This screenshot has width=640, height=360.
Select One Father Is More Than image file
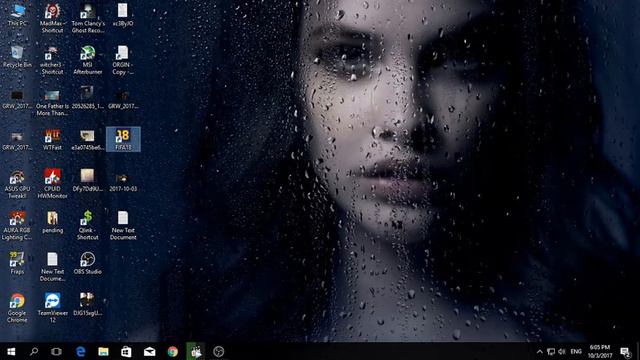tap(52, 102)
